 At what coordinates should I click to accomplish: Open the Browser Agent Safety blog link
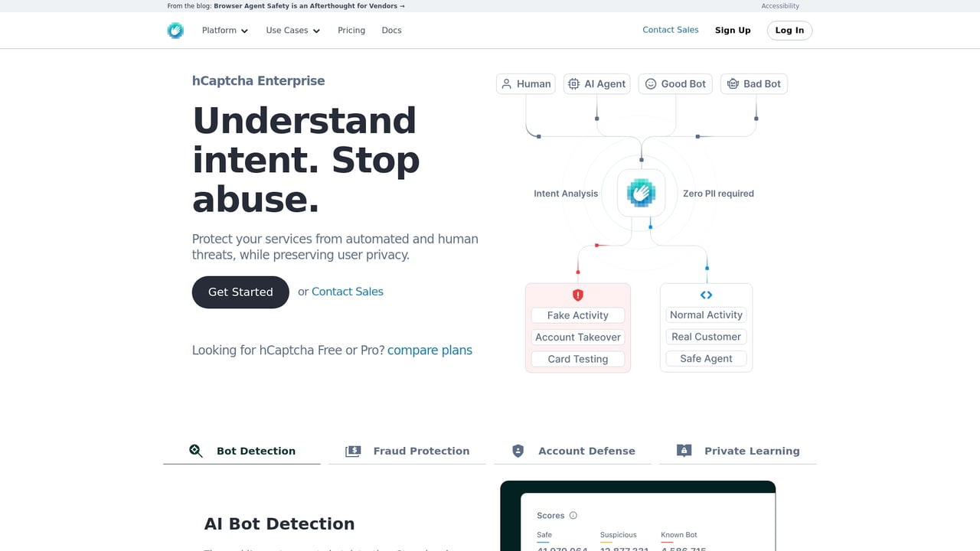309,6
